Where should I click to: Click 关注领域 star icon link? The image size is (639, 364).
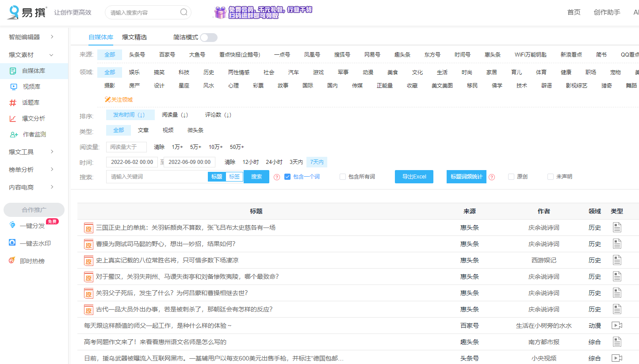click(x=119, y=100)
